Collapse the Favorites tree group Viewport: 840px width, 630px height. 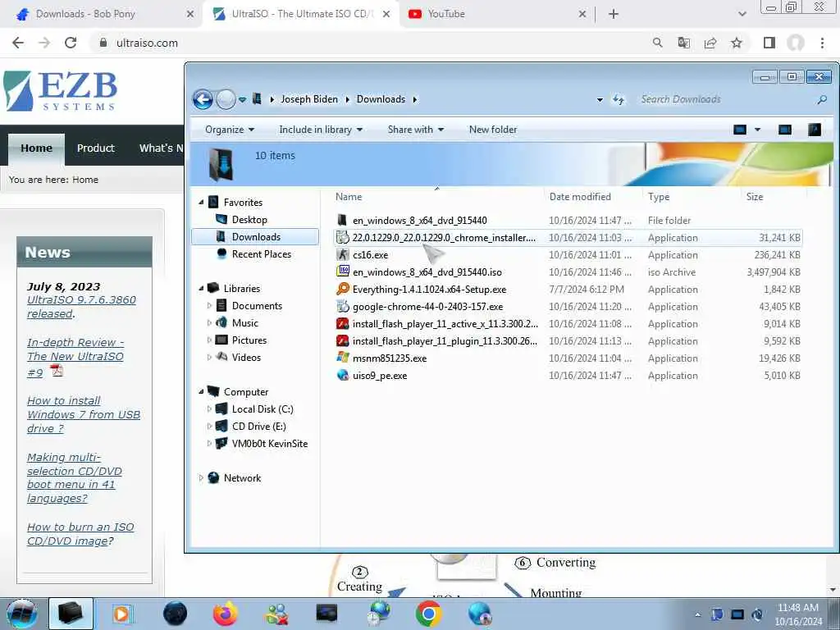202,203
